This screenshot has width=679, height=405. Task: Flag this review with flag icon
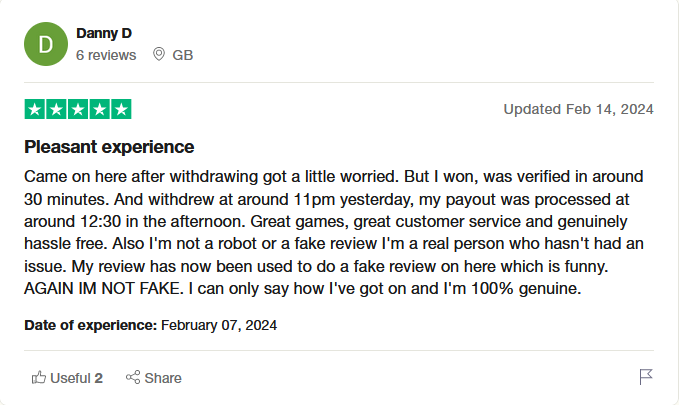646,377
